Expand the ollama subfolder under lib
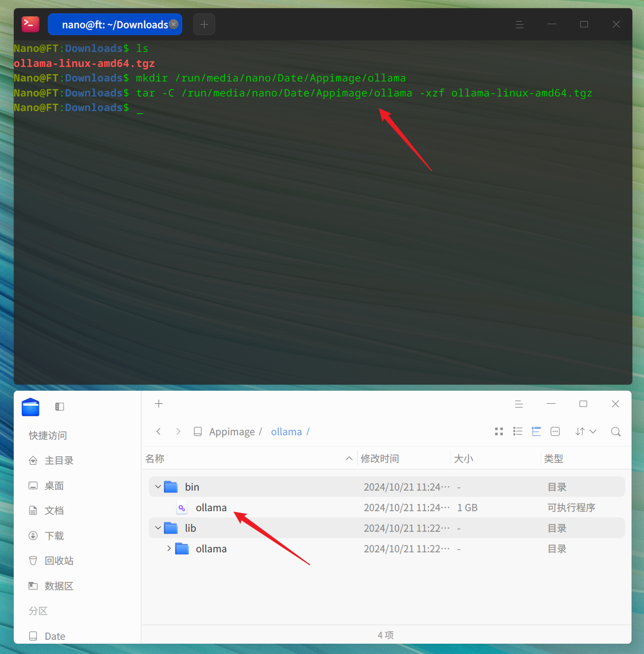644x654 pixels. coord(169,549)
